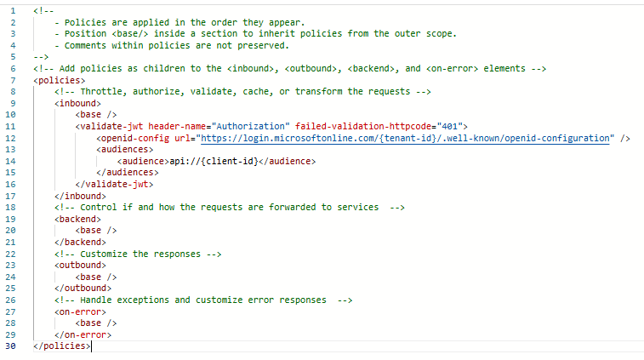
Task: Click the header-name attribute name
Action: 177,127
